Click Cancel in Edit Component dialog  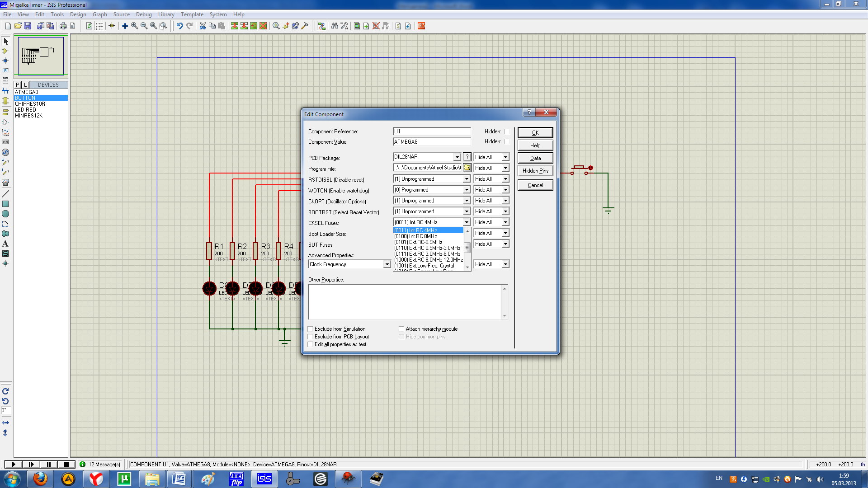(535, 185)
